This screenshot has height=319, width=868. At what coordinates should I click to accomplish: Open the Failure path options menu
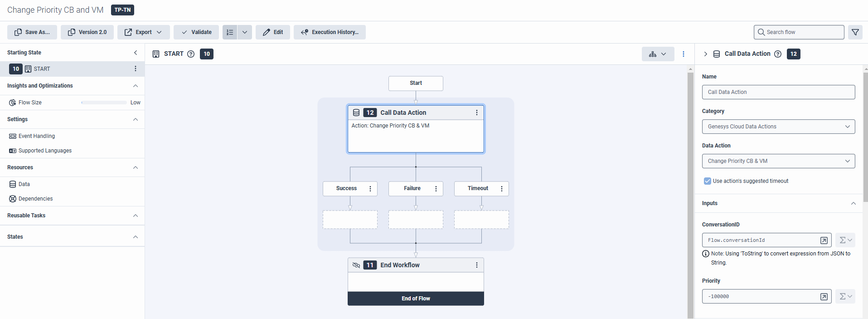coord(436,189)
